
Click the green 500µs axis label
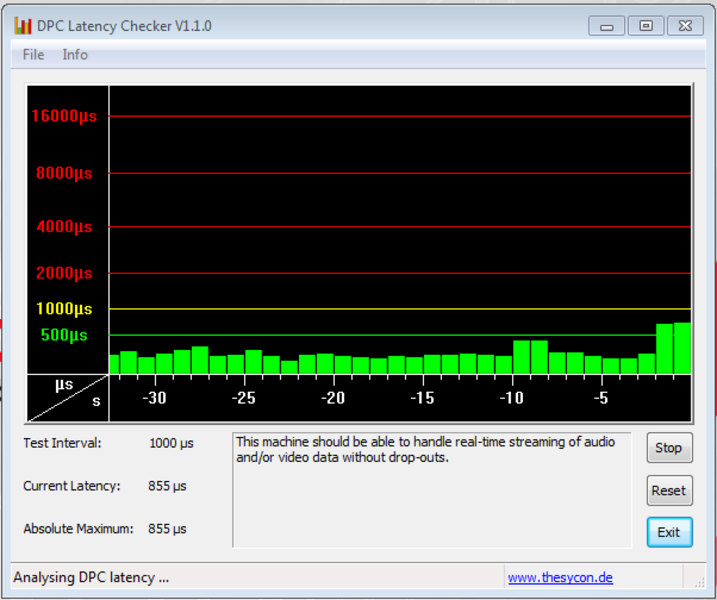pos(64,335)
